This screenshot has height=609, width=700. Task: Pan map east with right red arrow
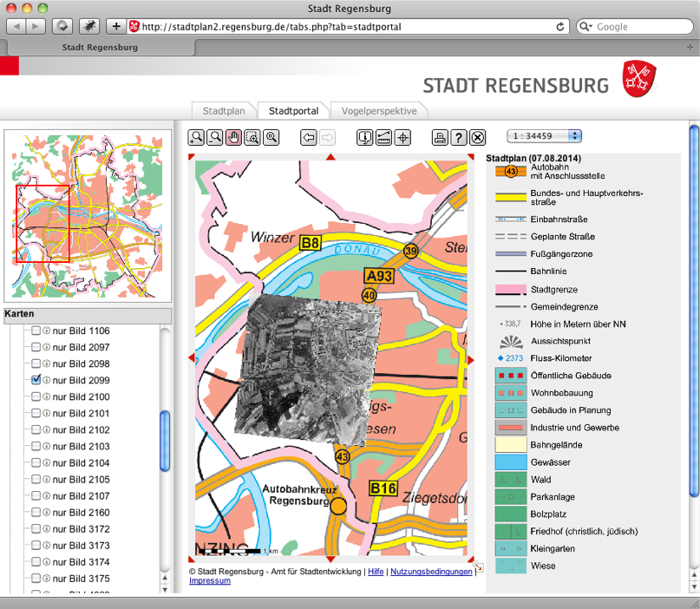[470, 360]
